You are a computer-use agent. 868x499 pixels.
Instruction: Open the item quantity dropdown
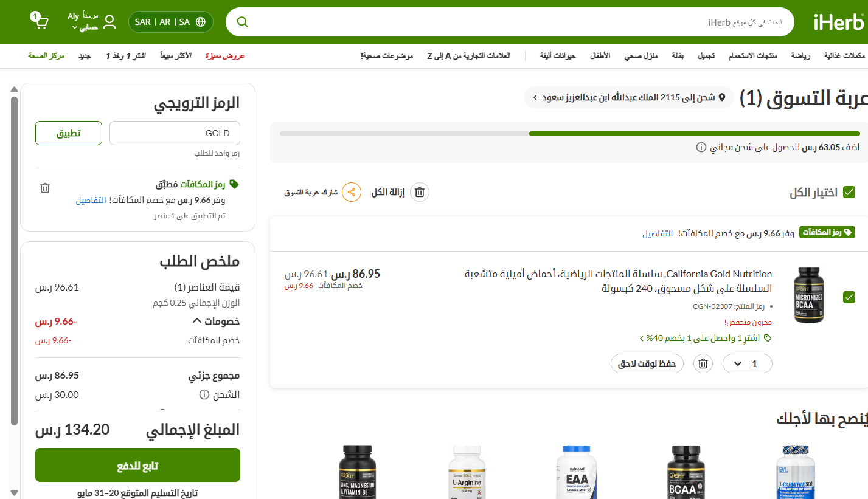748,363
